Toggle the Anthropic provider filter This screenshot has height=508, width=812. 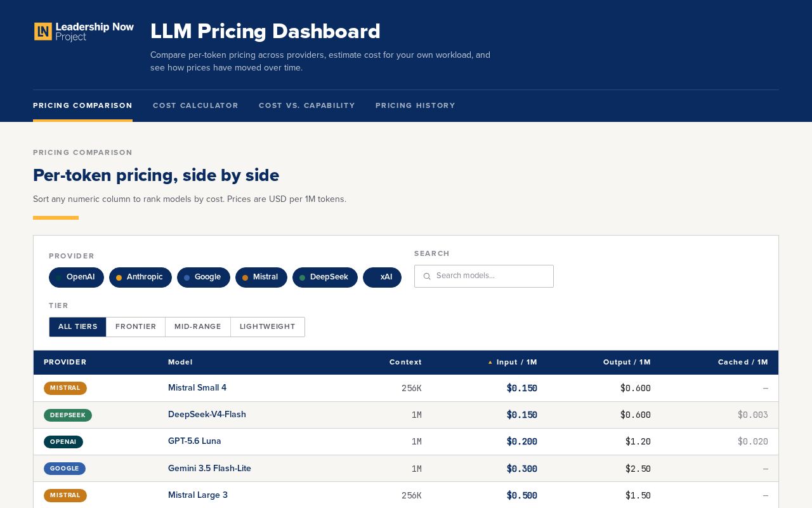click(140, 277)
